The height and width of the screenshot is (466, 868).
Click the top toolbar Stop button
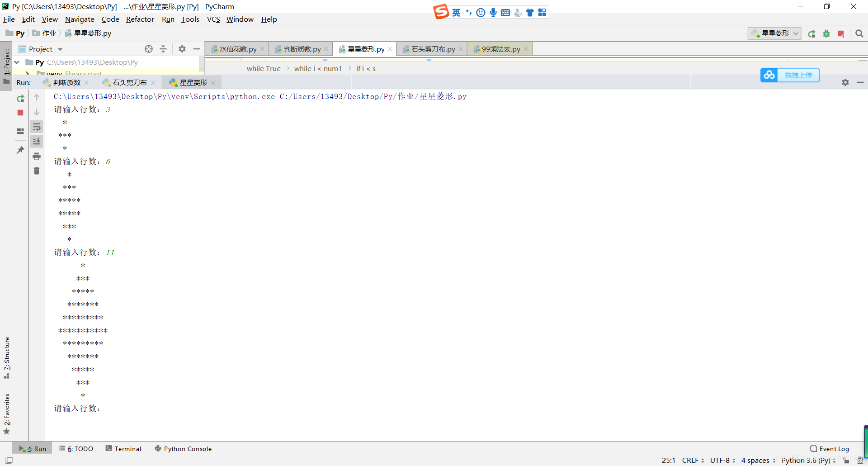pos(841,33)
